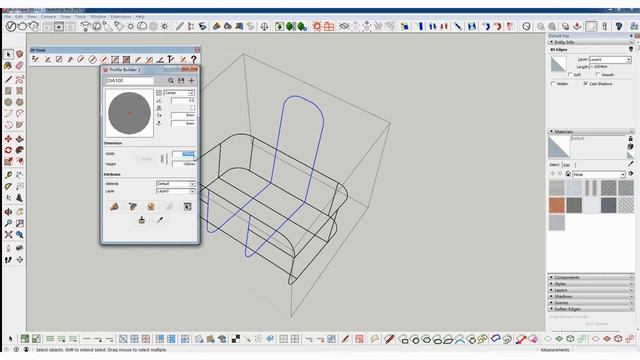The height and width of the screenshot is (360, 640).
Task: Activate the red Move tool
Action: 8,139
